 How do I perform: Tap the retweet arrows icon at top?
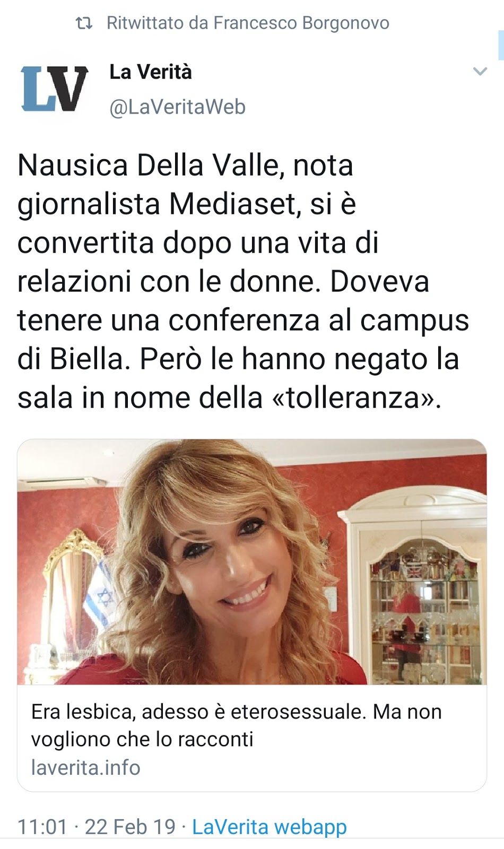coord(84,23)
